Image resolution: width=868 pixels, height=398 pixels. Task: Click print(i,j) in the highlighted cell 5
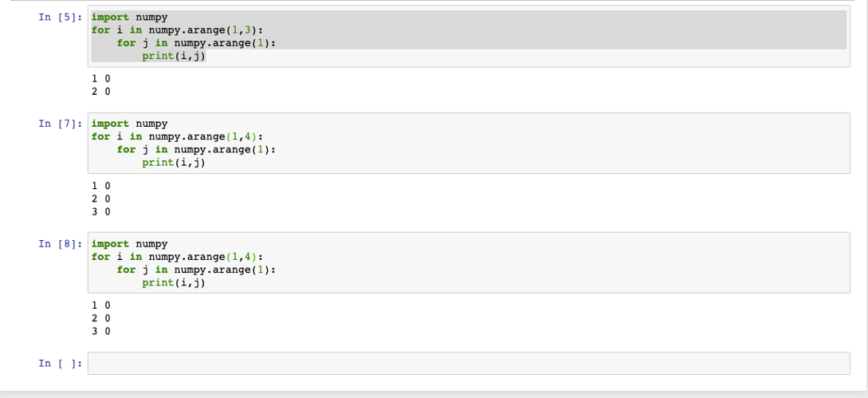coord(174,56)
